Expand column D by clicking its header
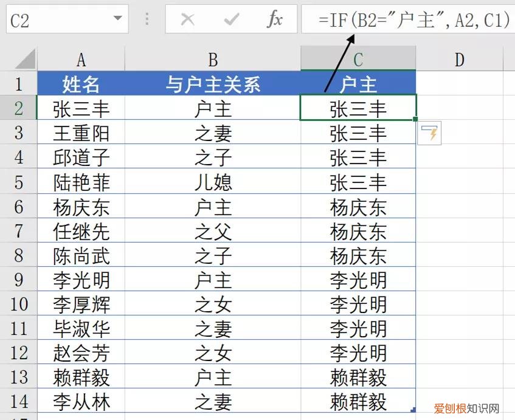Image resolution: width=515 pixels, height=420 pixels. coord(460,58)
